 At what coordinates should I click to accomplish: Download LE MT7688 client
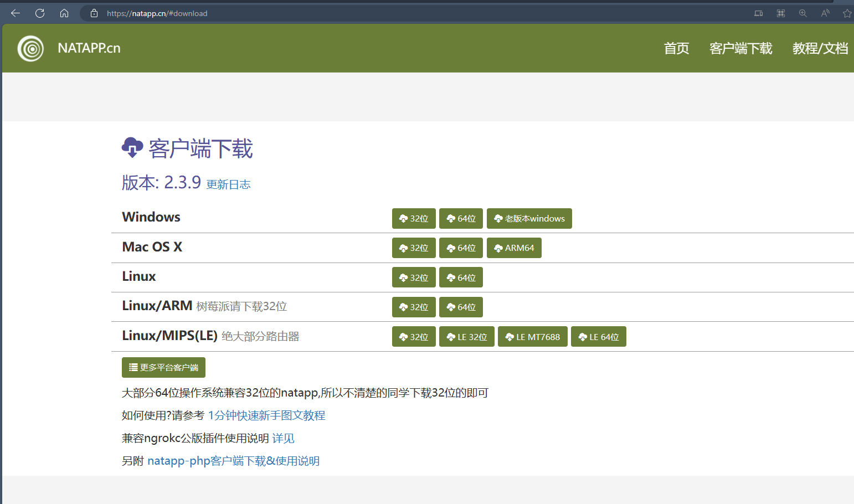coord(533,337)
